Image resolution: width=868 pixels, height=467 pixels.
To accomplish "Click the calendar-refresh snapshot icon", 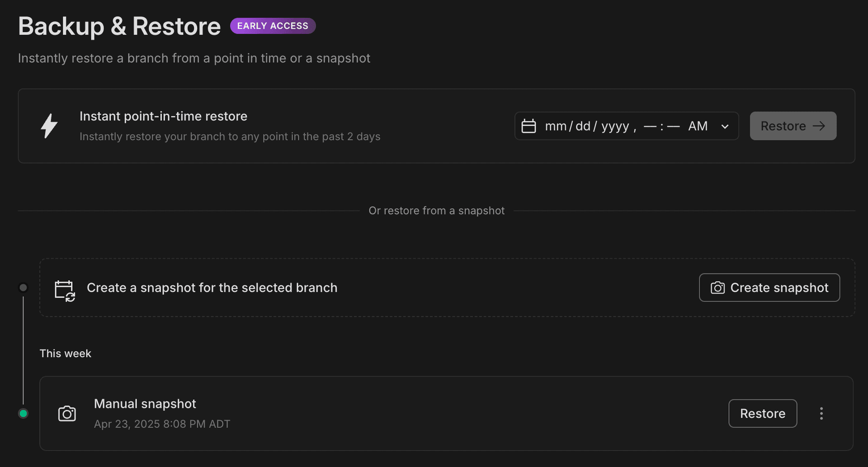I will [x=64, y=290].
